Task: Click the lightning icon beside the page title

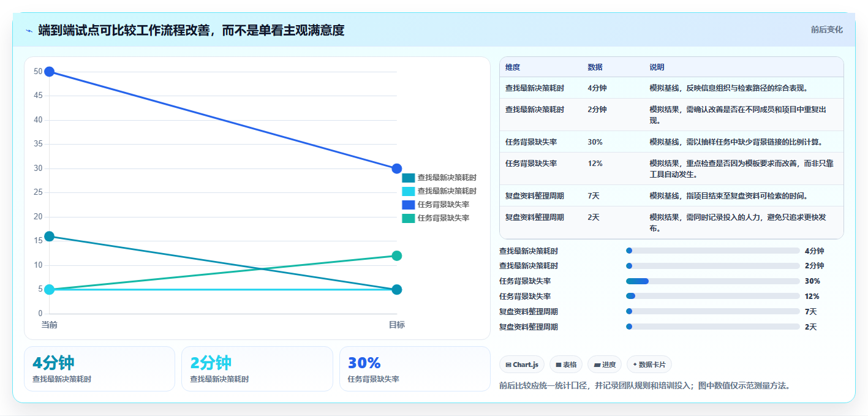Action: pos(29,30)
